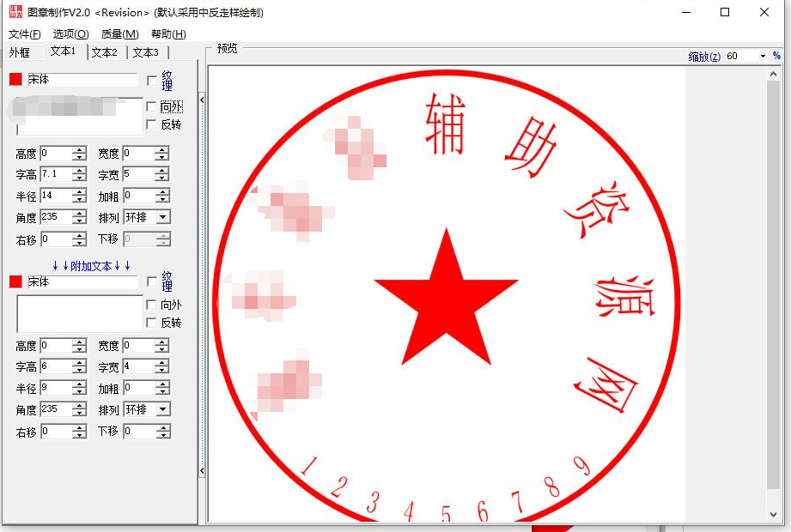This screenshot has height=532, width=791.
Task: Toggle 纹理 in the 附加文本 section
Action: [153, 281]
